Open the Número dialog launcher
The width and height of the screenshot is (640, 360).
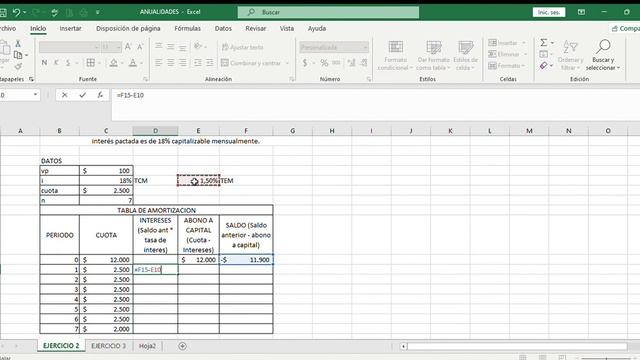(369, 79)
